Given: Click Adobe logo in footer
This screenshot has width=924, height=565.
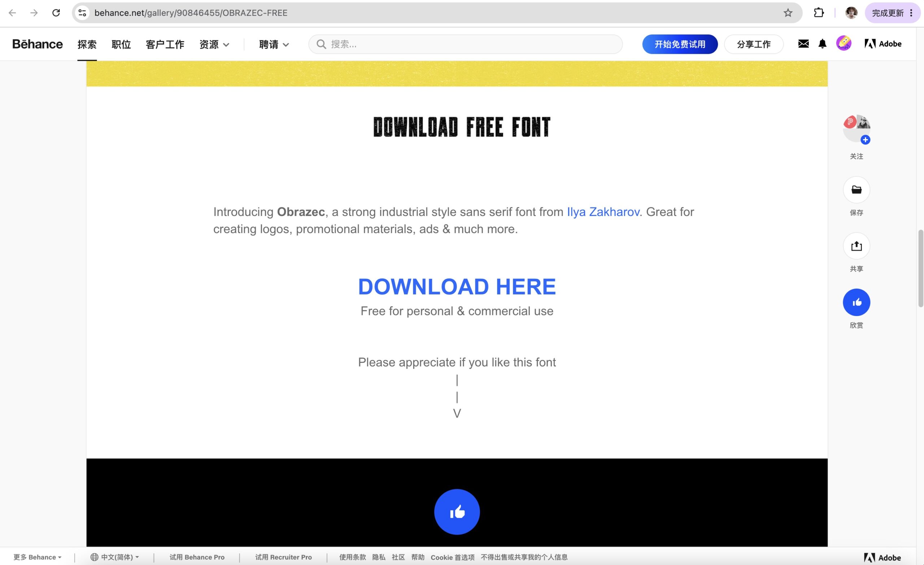Looking at the screenshot, I should coord(882,557).
